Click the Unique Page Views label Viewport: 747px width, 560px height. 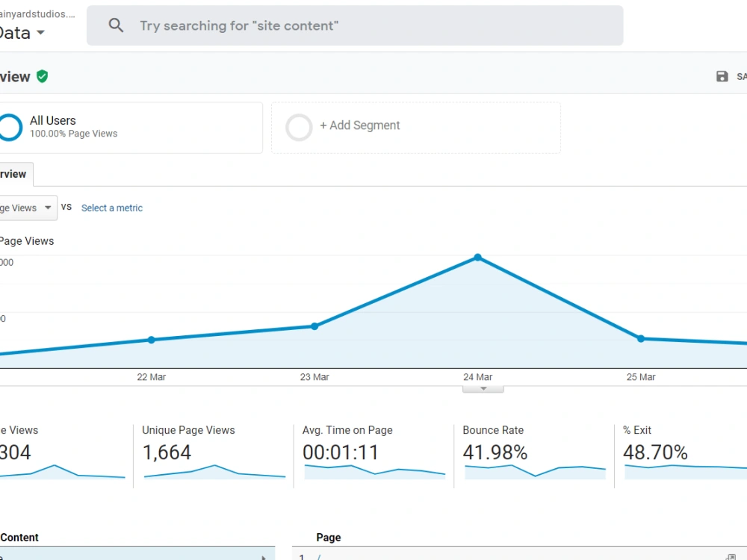pyautogui.click(x=189, y=431)
